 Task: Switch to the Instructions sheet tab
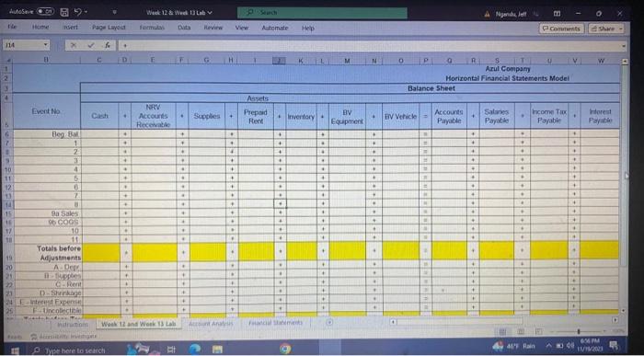point(73,324)
